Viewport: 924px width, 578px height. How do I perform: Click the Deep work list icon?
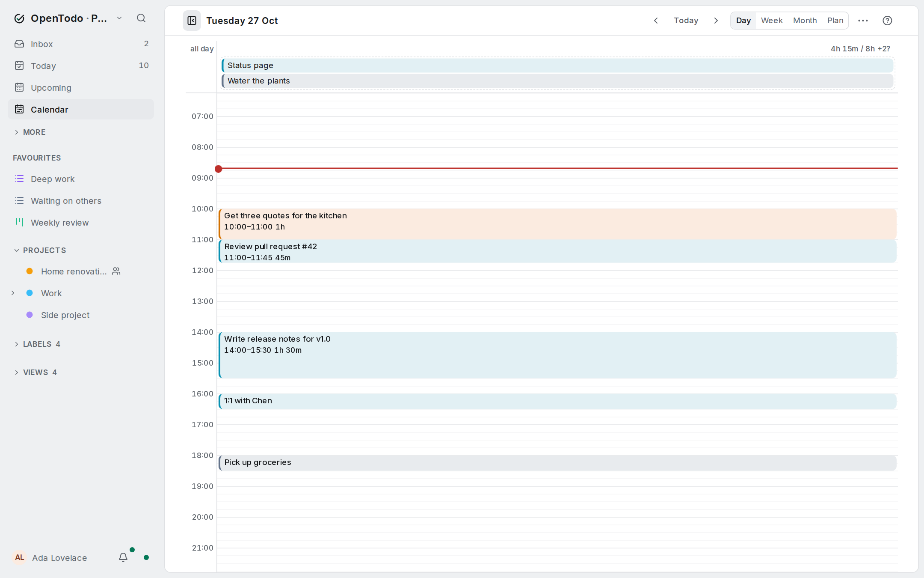click(19, 179)
